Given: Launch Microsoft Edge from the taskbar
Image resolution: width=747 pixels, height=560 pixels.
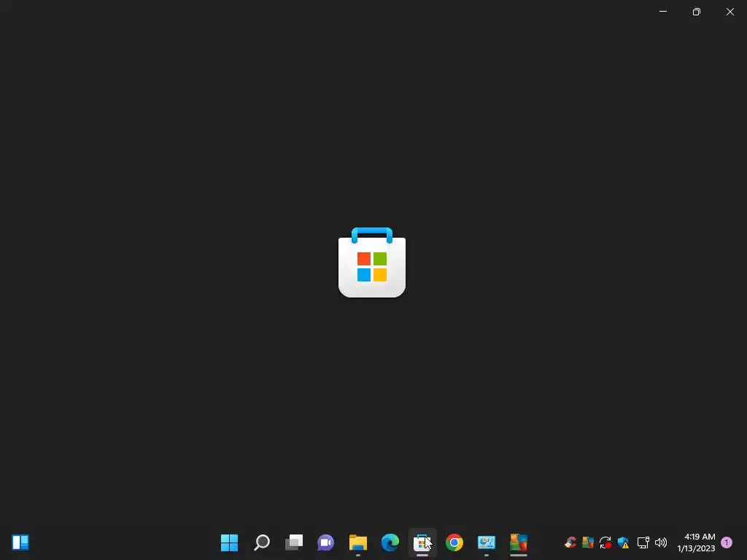Looking at the screenshot, I should click(390, 542).
